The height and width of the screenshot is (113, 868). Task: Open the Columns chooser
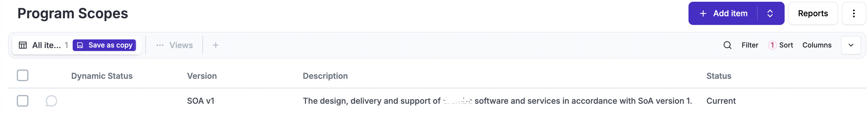click(x=817, y=45)
